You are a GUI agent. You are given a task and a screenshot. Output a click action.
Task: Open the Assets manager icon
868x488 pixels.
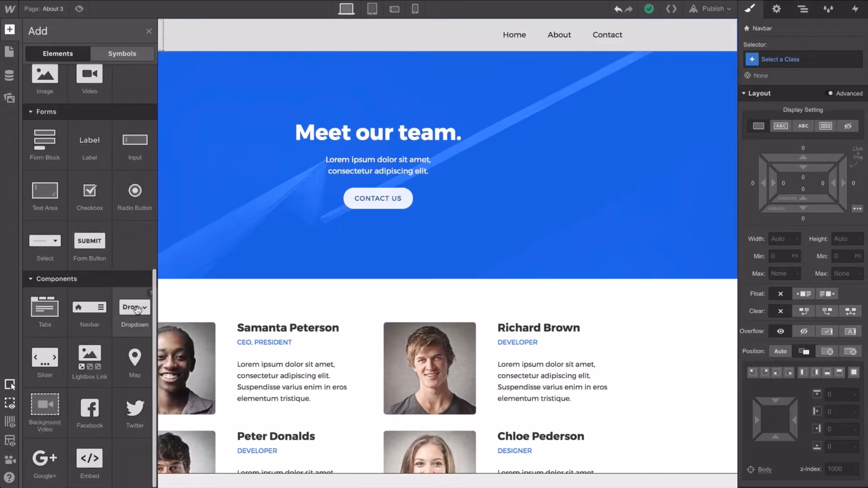[x=9, y=98]
